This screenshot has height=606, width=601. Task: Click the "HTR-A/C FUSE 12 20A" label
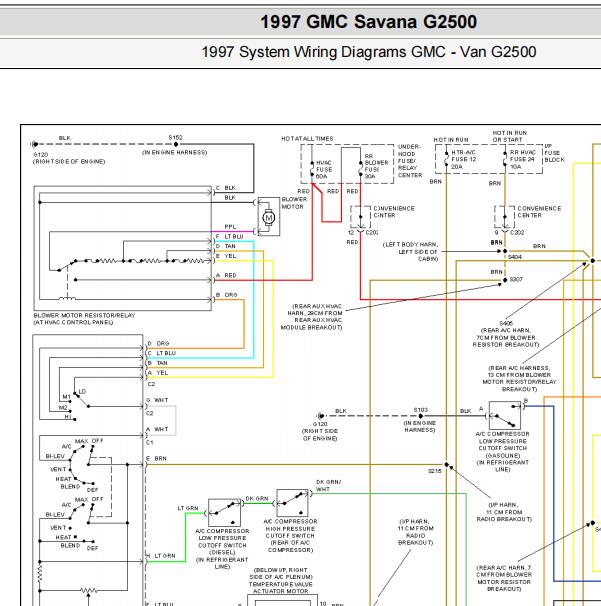point(463,159)
